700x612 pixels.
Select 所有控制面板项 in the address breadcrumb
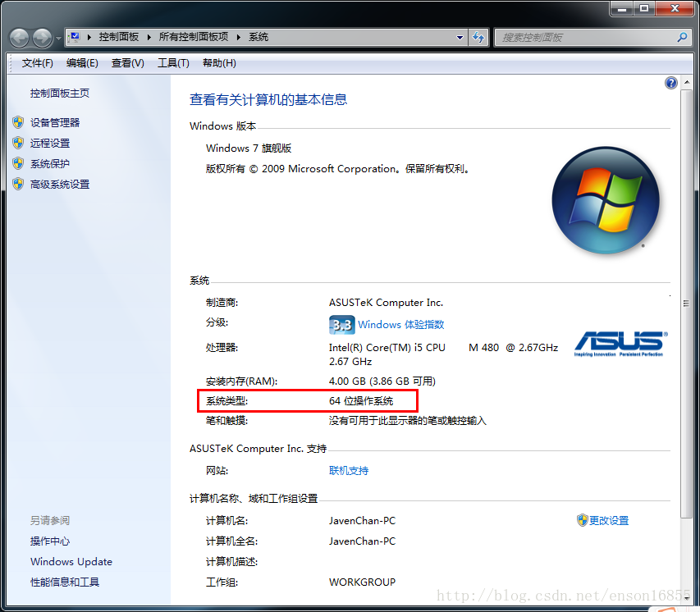(x=194, y=37)
